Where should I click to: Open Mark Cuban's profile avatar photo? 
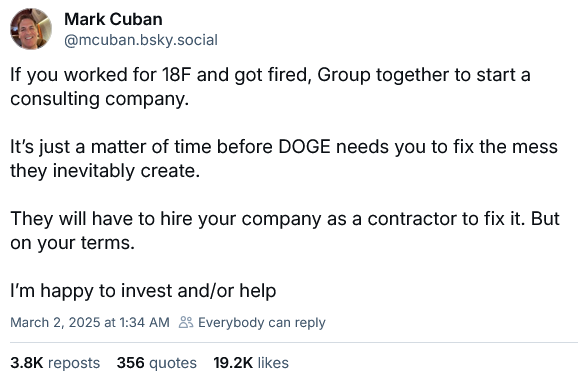coord(31,29)
